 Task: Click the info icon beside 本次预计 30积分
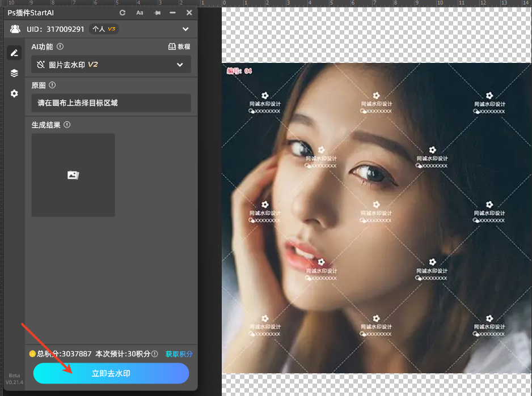155,354
